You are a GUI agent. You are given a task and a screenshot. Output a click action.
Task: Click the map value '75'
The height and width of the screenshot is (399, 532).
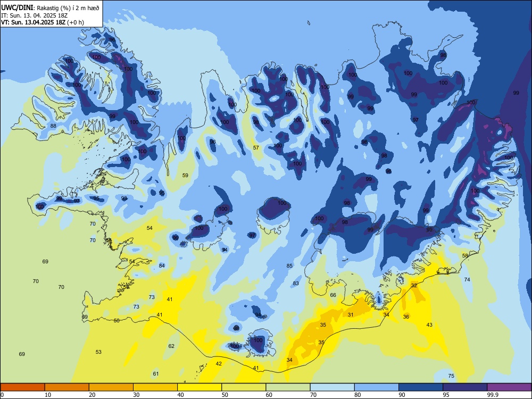[x=451, y=376]
